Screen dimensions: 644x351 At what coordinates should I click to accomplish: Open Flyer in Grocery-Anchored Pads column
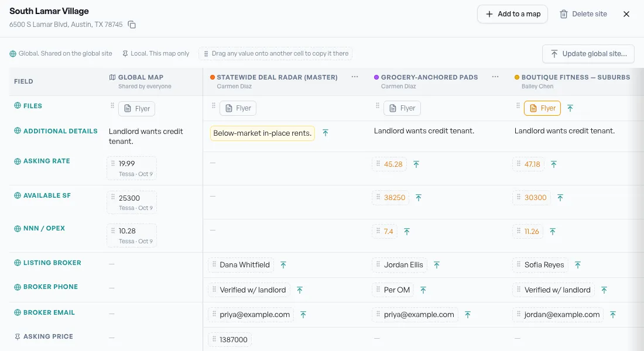pos(402,108)
